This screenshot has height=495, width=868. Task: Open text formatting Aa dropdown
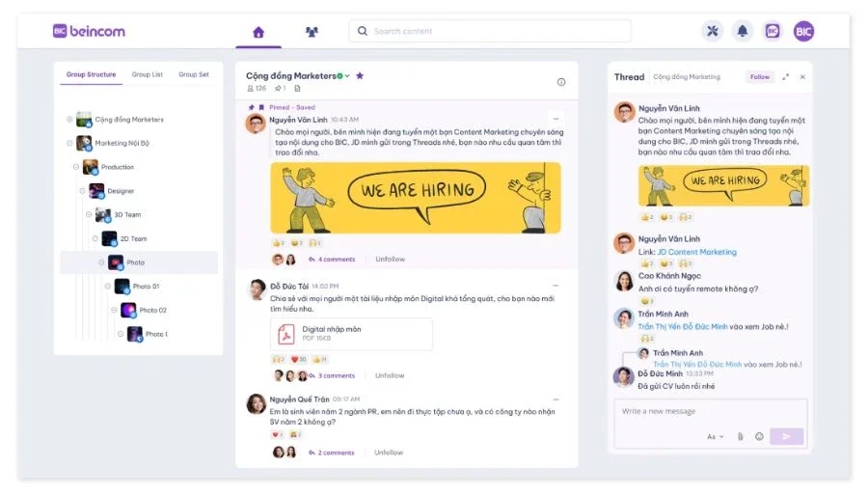pos(716,437)
